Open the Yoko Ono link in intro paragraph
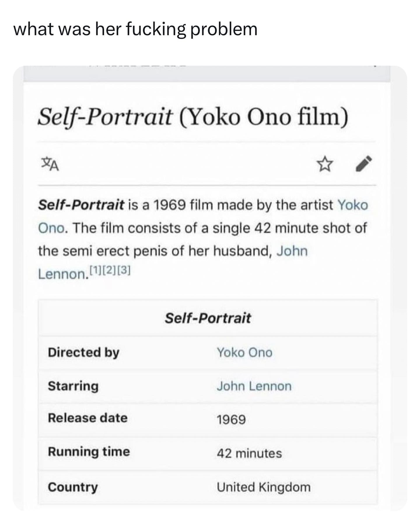Viewport: 420px width, 525px height. 352,205
